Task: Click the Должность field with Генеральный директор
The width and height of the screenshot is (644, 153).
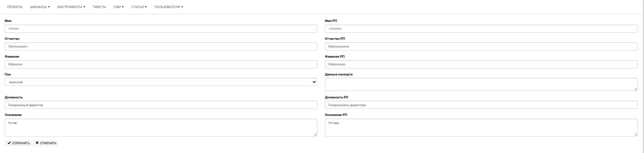Action: (161, 105)
